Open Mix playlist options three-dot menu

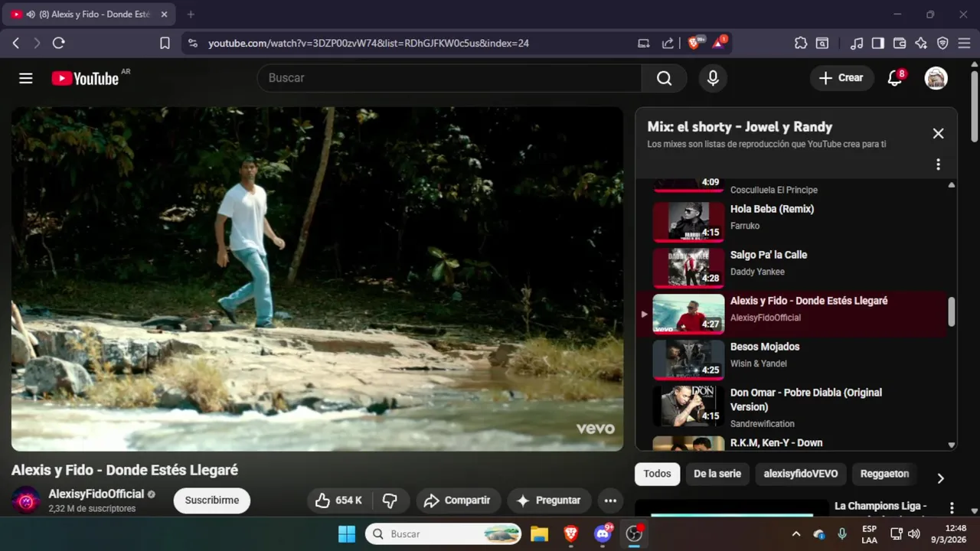938,165
